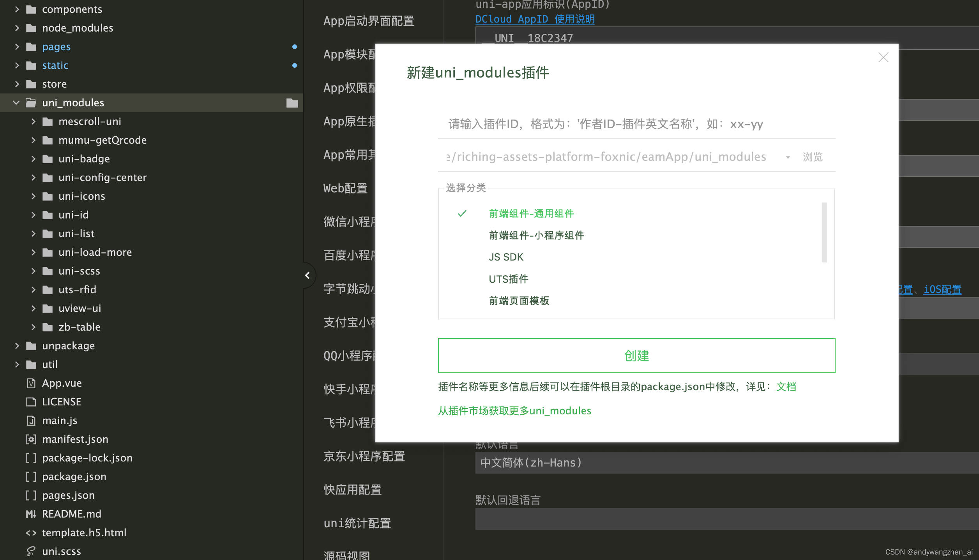Expand the components folder
This screenshot has width=979, height=560.
(x=17, y=9)
